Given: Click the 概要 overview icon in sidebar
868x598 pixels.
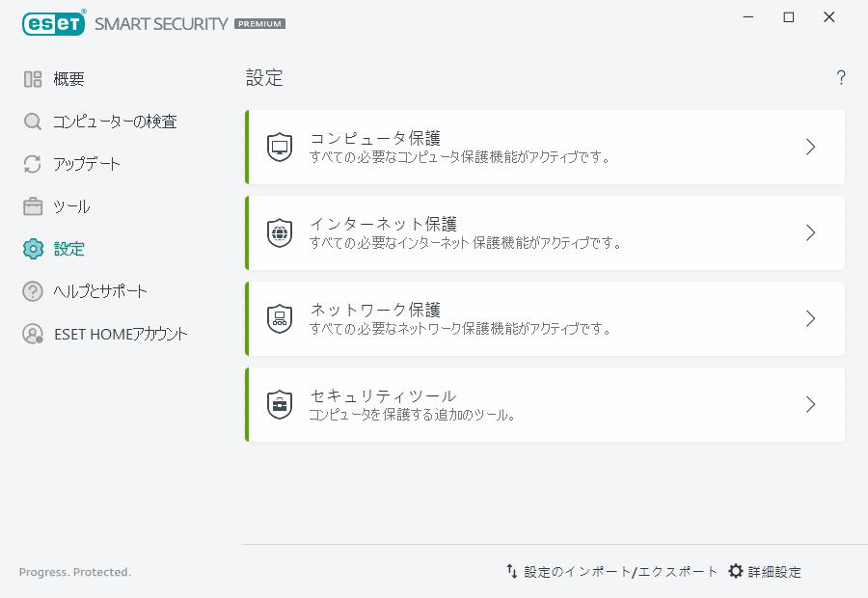Looking at the screenshot, I should (x=32, y=78).
